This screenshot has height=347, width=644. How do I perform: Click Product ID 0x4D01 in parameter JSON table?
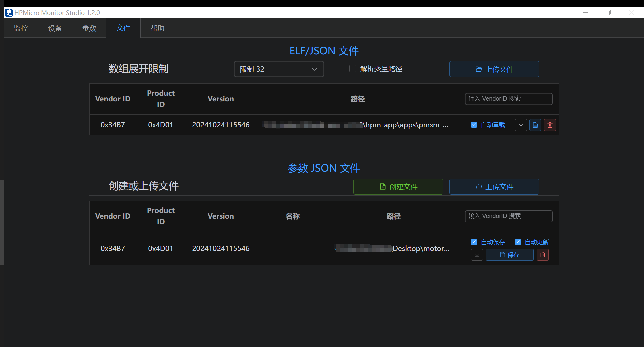coord(161,248)
